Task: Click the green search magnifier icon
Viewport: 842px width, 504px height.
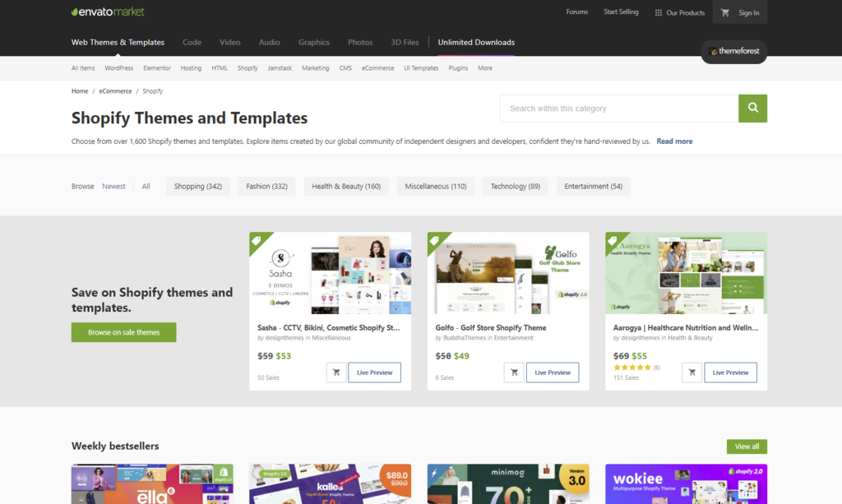Action: point(752,108)
